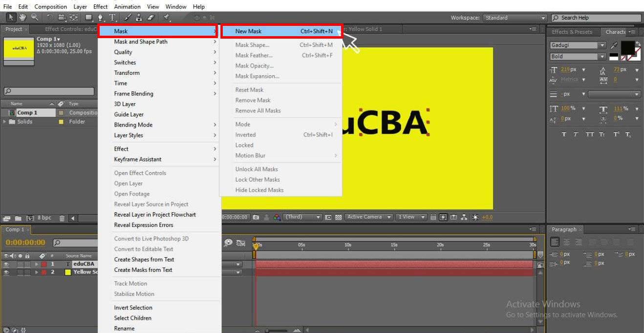Click the delete trash icon in Project panel

click(62, 218)
